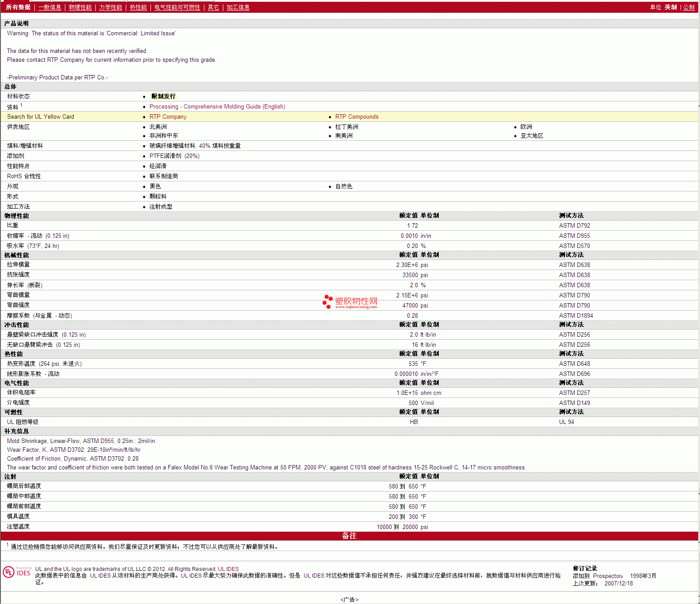The width and height of the screenshot is (700, 604).
Task: Switch to the 其它 tab
Action: (213, 8)
